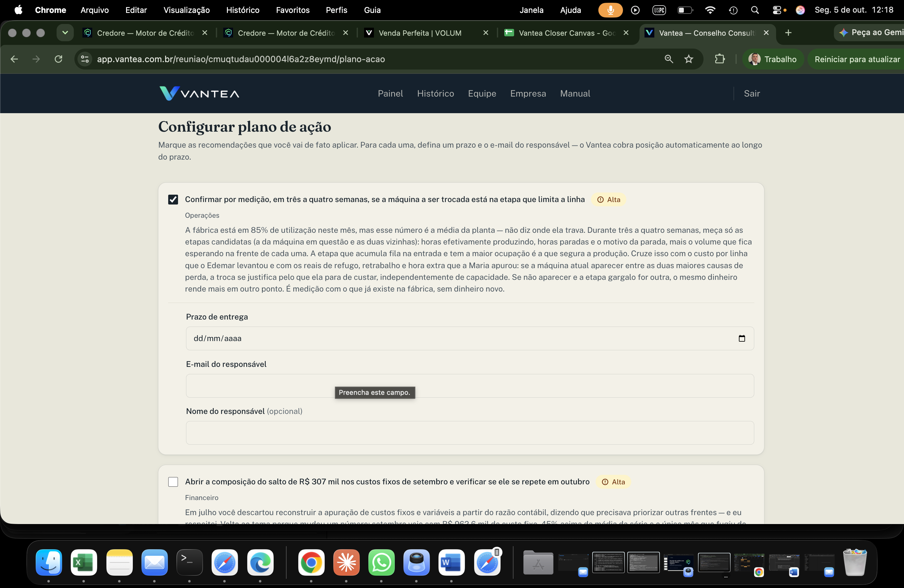Bookmark this page with the star icon
This screenshot has height=588, width=904.
point(688,59)
